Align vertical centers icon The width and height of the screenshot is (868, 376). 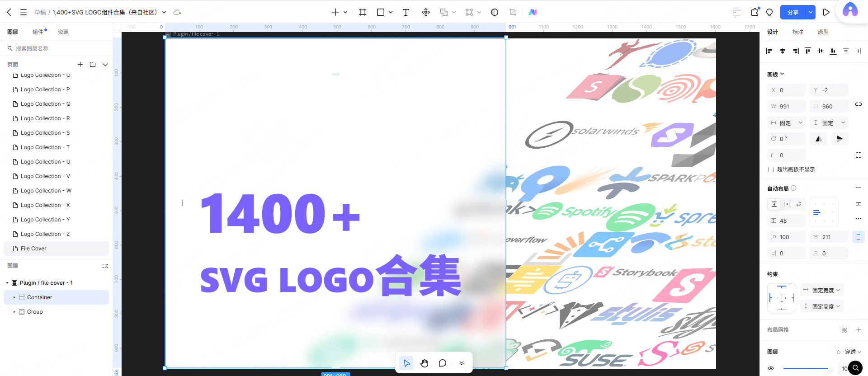click(x=821, y=51)
